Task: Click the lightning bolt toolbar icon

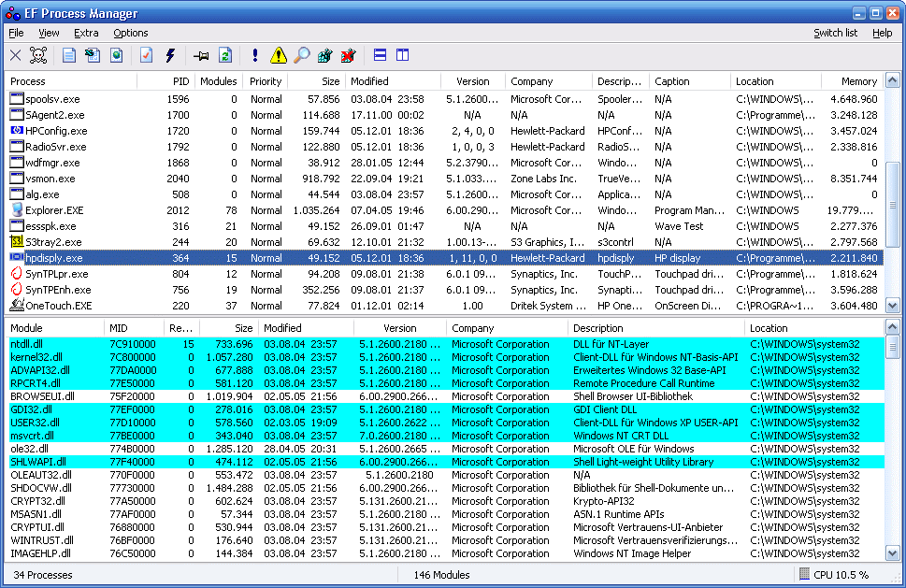Action: coord(170,55)
